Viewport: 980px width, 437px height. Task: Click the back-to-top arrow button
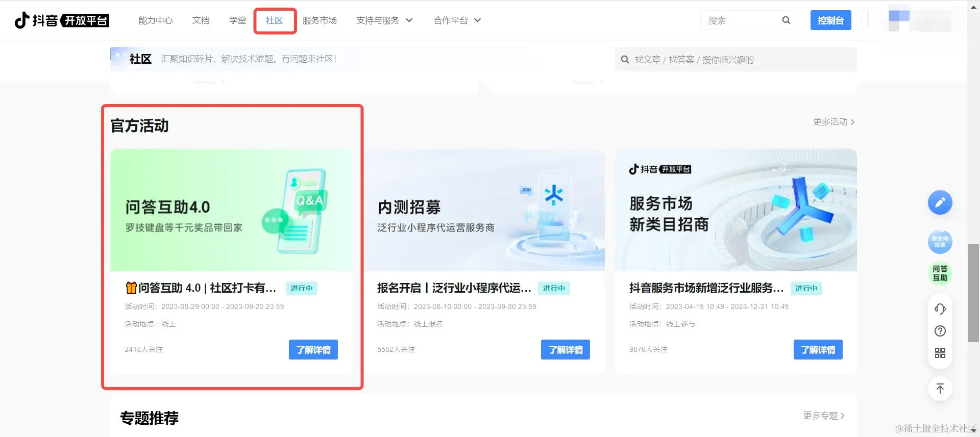click(x=940, y=389)
